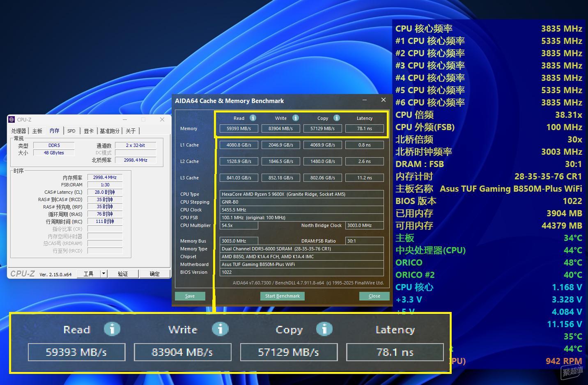Click the Memory Type Dual Channel DDR5-6000 field
The image size is (588, 385).
[x=302, y=249]
